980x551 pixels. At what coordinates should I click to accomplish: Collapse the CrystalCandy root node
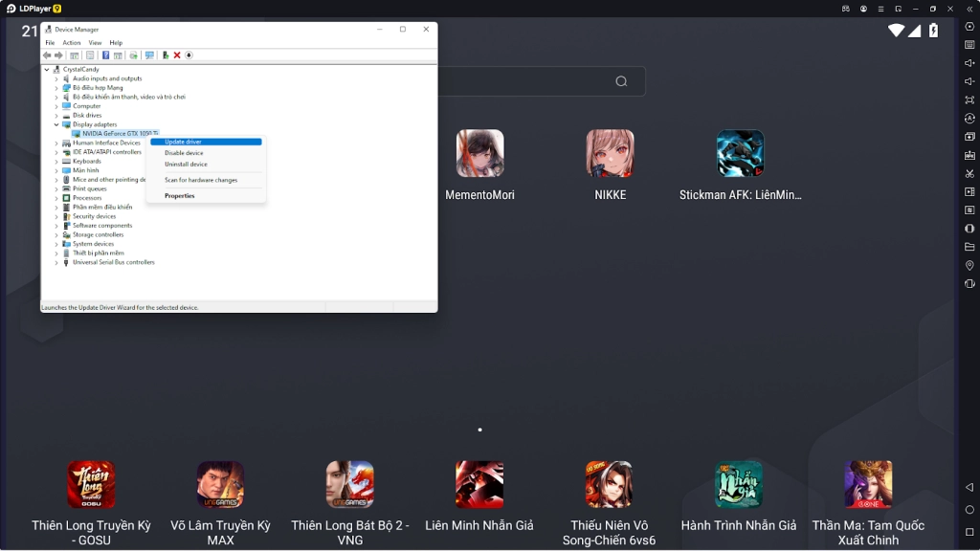tap(47, 69)
